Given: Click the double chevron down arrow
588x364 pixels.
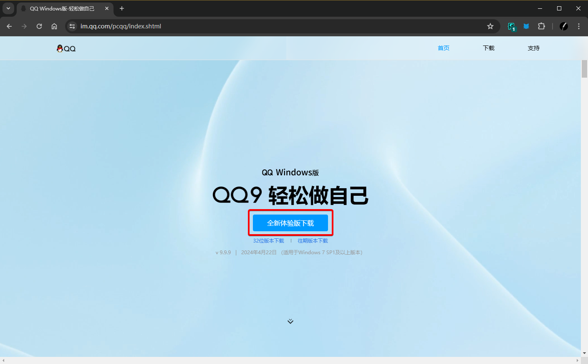Looking at the screenshot, I should [x=290, y=321].
